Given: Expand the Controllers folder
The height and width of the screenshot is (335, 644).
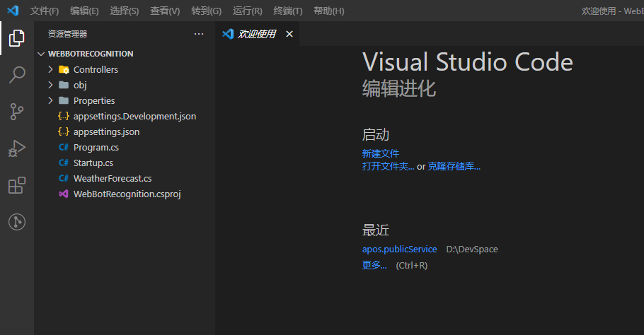Looking at the screenshot, I should pyautogui.click(x=96, y=69).
